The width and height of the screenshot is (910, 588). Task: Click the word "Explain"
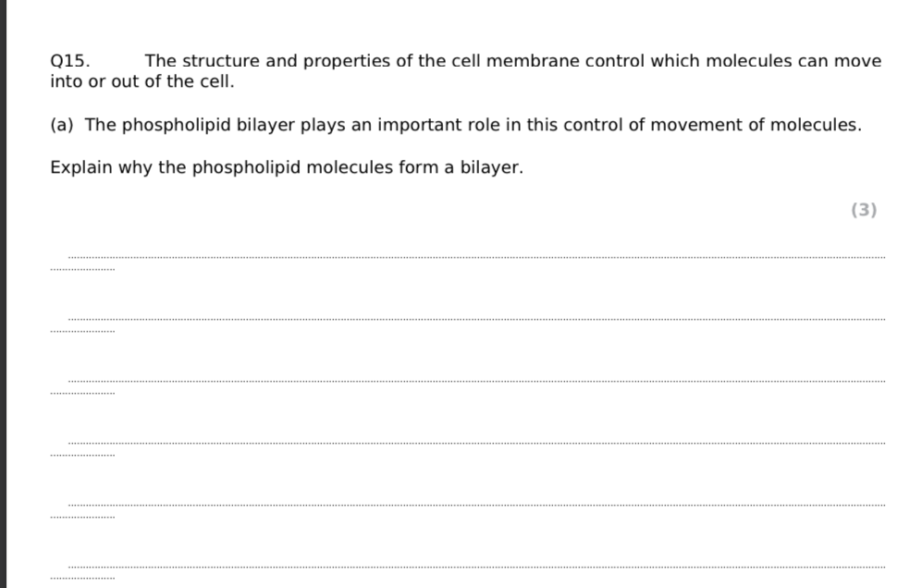click(x=80, y=168)
